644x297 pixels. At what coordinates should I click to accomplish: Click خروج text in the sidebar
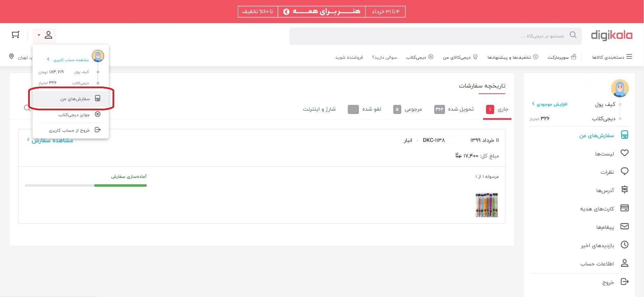(x=608, y=282)
